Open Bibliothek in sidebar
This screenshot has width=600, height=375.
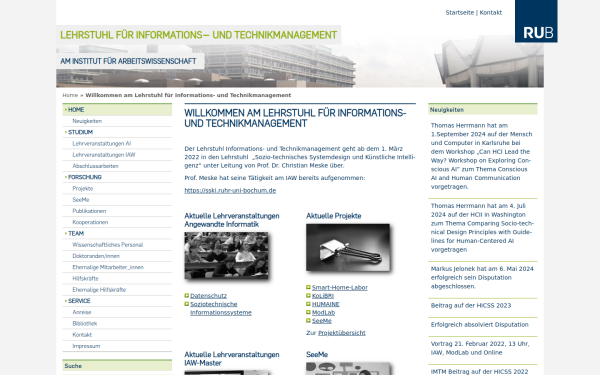pyautogui.click(x=85, y=323)
